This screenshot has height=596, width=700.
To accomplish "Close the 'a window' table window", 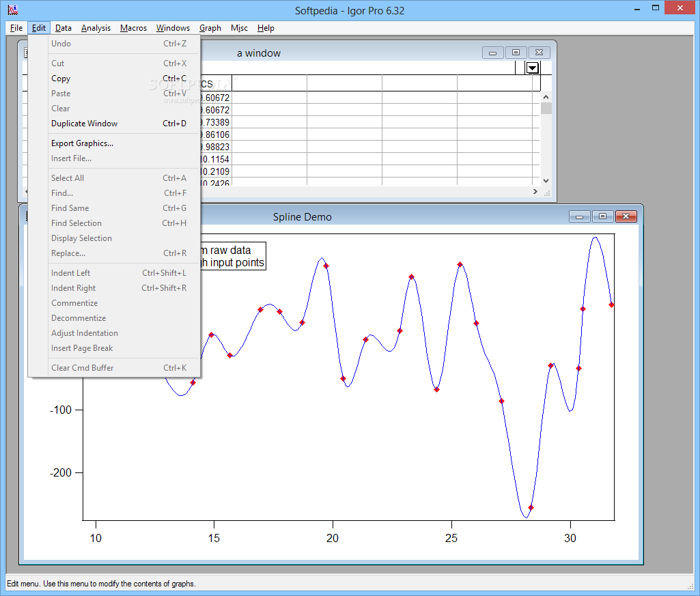I will [x=540, y=53].
